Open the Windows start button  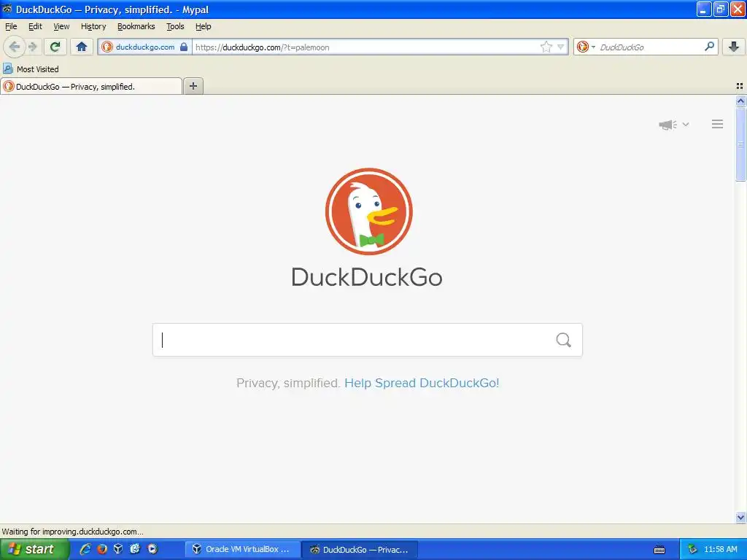pyautogui.click(x=34, y=549)
